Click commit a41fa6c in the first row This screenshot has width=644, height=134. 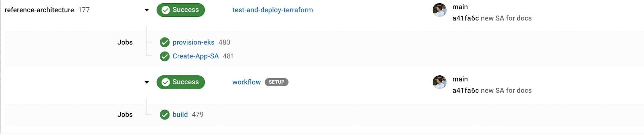465,18
